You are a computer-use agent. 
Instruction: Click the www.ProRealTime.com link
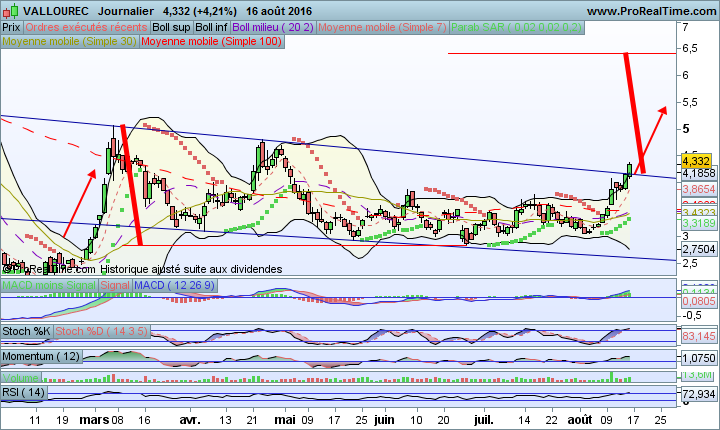pos(651,11)
